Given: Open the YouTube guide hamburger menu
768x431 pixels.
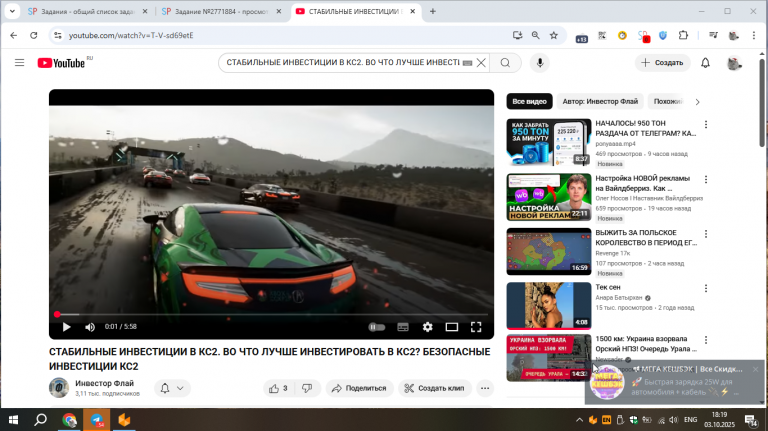Looking at the screenshot, I should [x=20, y=63].
